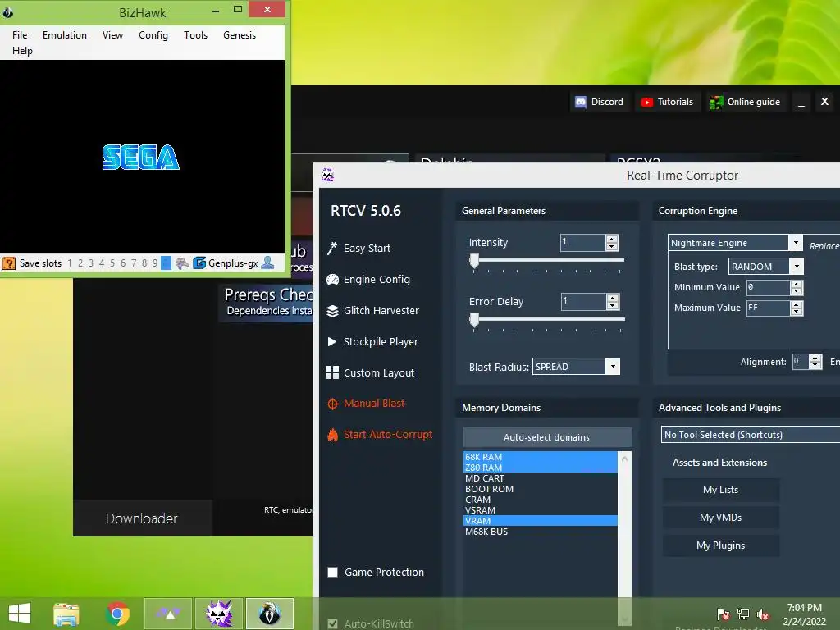Increase Alignment stepper value
Screen dimensions: 840x630
[815, 358]
